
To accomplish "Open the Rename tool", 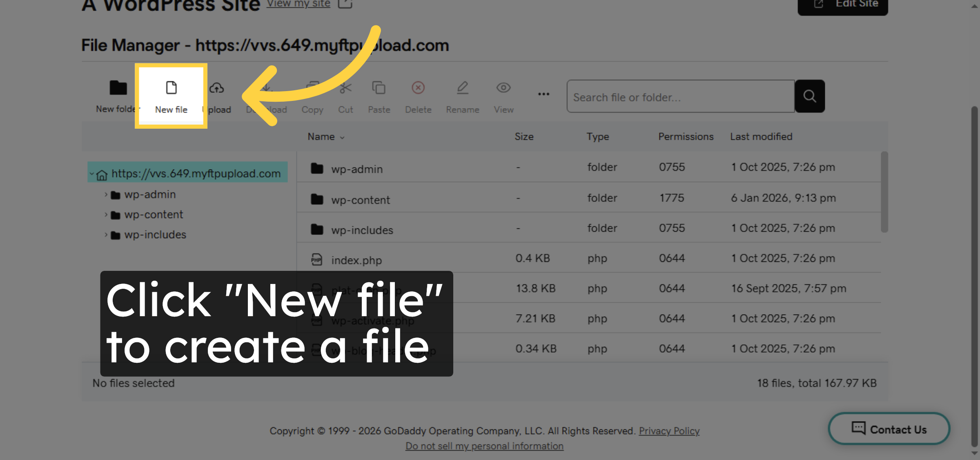I will click(463, 87).
